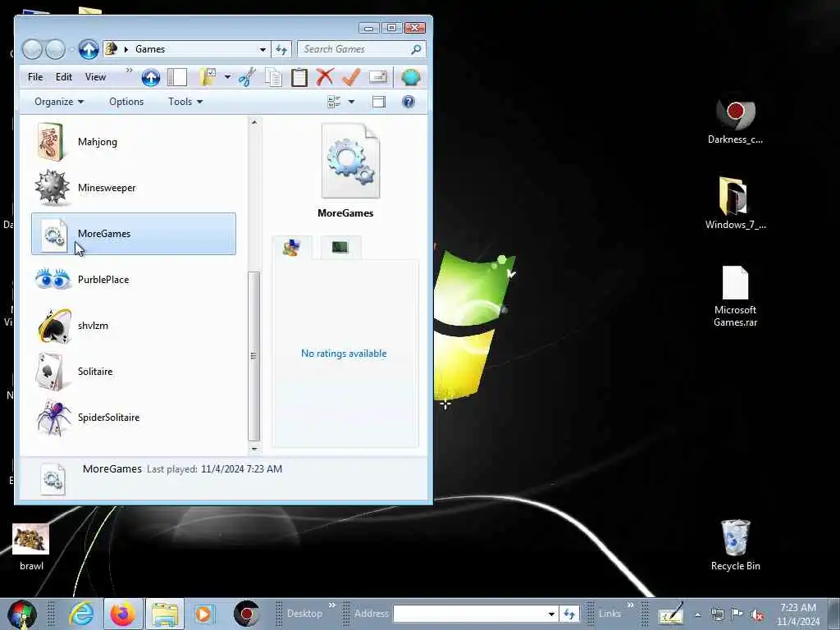This screenshot has width=840, height=630.
Task: Click the scroll up arrow of the game list
Action: (254, 123)
